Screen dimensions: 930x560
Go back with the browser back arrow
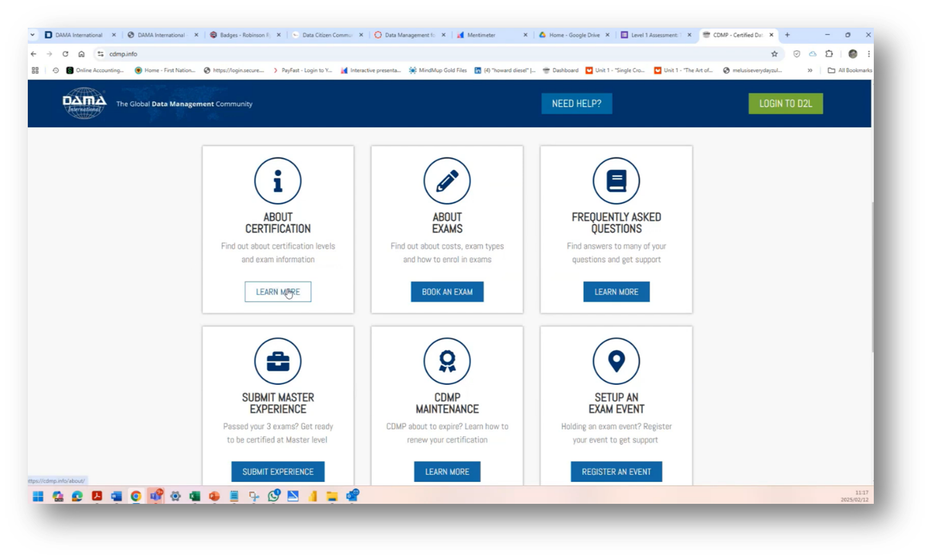(34, 54)
